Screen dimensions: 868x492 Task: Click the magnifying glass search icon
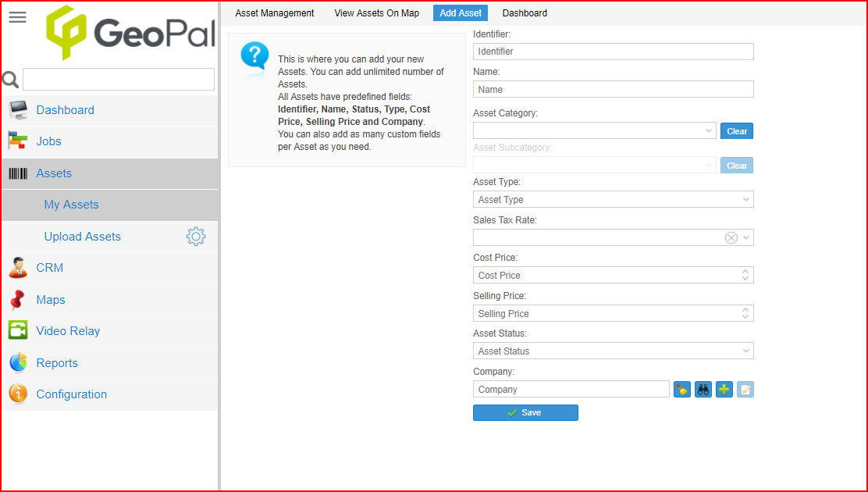(11, 79)
